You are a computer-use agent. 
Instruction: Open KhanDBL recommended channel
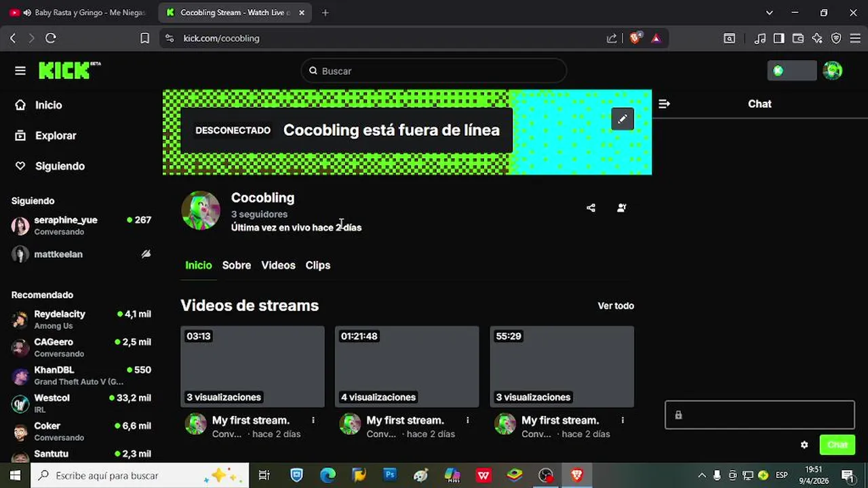point(81,375)
